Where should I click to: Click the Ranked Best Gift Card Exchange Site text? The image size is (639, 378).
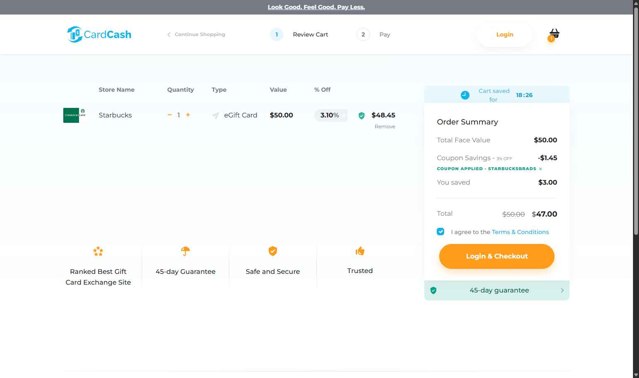point(98,277)
